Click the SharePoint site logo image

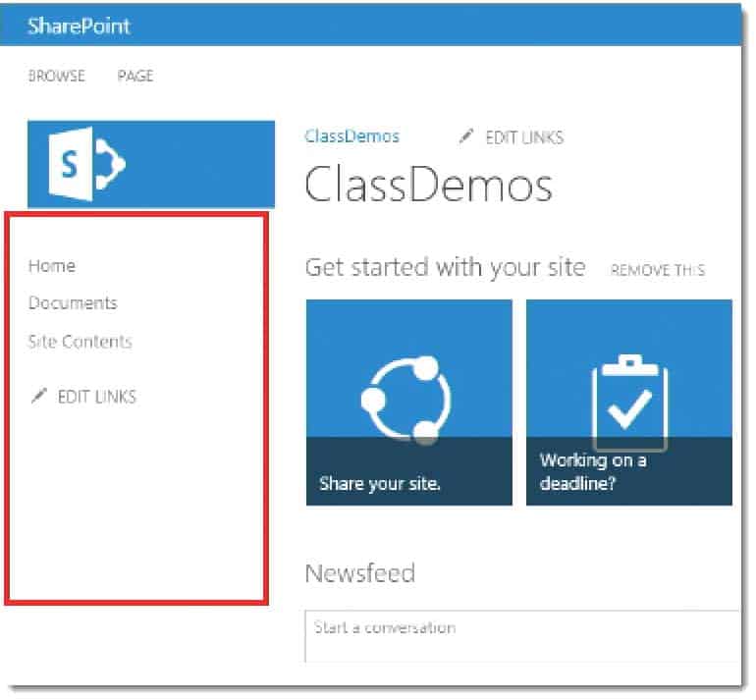click(151, 164)
